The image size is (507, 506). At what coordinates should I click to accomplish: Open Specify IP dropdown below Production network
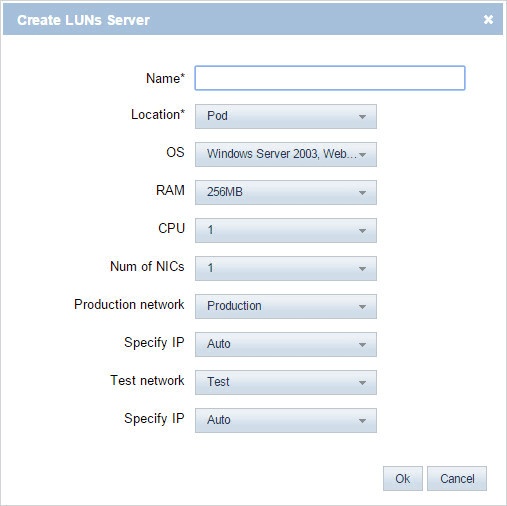click(x=286, y=344)
